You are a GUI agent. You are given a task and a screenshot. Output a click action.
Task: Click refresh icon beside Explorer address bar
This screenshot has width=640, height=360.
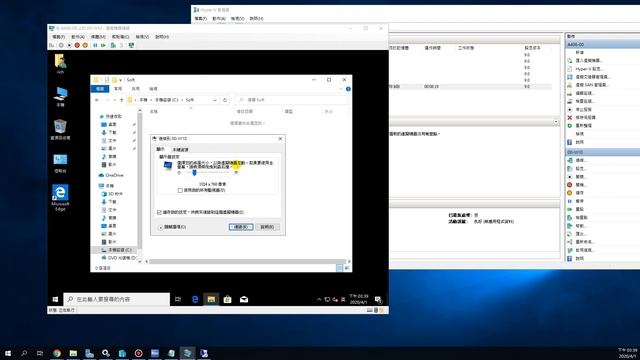[x=225, y=100]
